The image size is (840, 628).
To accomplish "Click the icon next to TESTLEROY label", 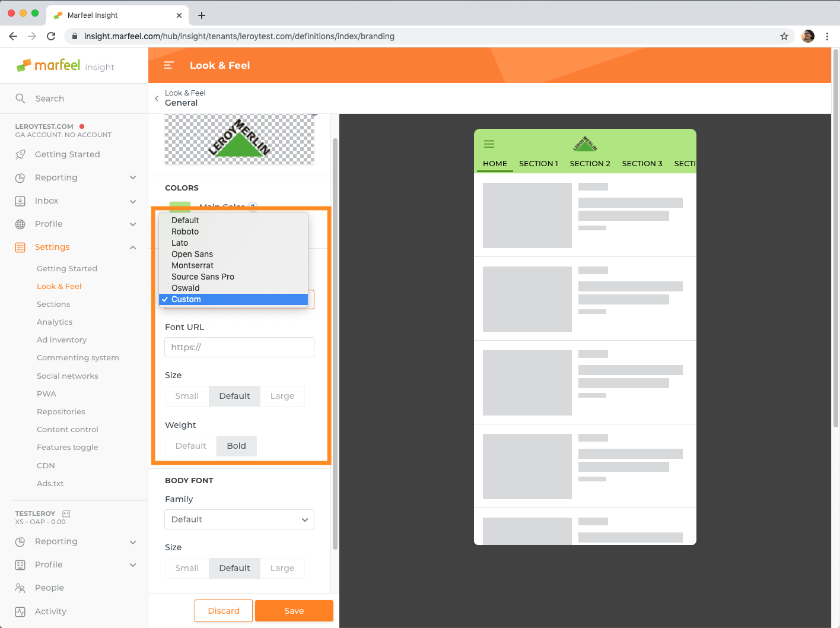I will (x=66, y=513).
